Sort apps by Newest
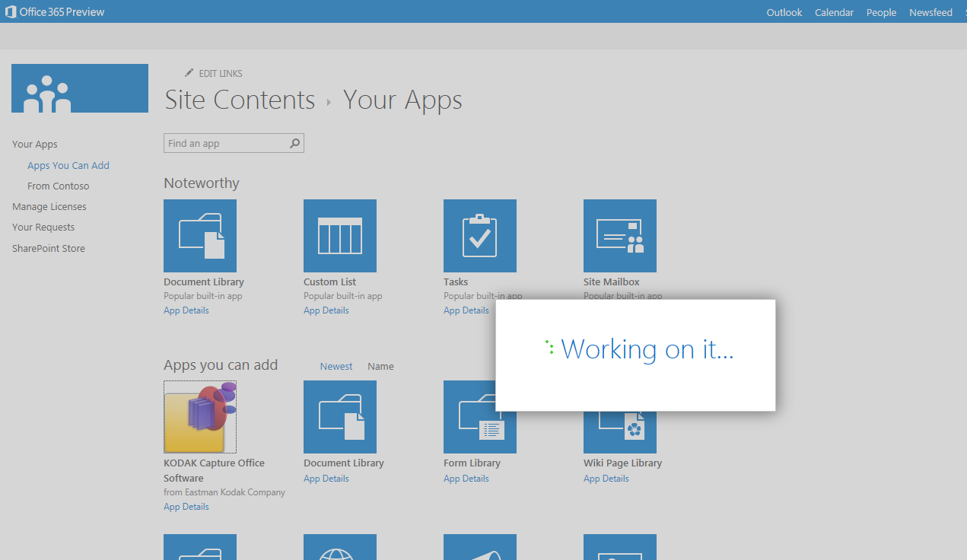Image resolution: width=967 pixels, height=560 pixels. [x=336, y=366]
